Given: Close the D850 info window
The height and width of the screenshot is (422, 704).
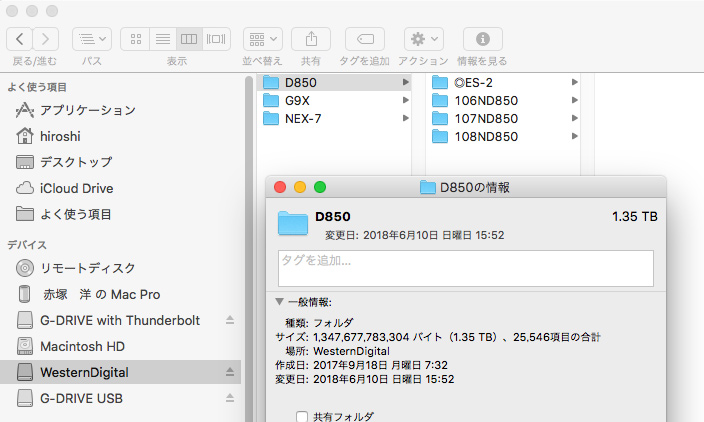Looking at the screenshot, I should pyautogui.click(x=280, y=187).
